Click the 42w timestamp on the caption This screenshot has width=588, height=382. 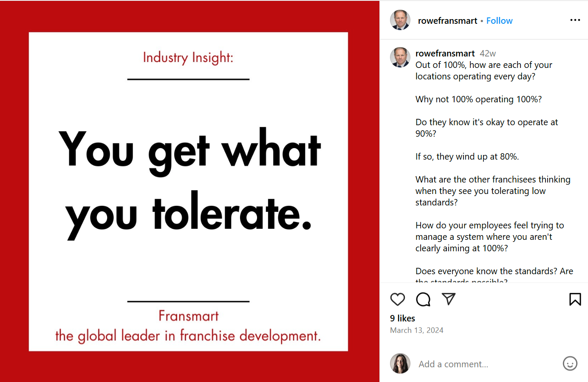click(488, 53)
